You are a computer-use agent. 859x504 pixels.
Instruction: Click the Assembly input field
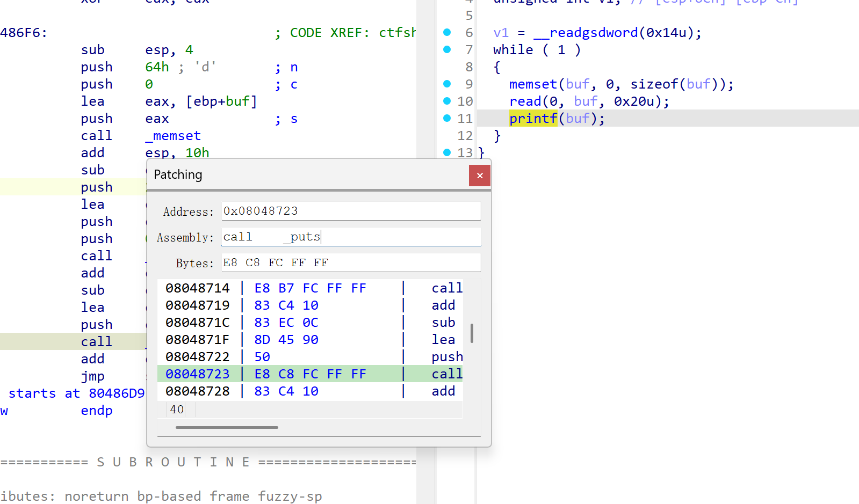point(351,237)
